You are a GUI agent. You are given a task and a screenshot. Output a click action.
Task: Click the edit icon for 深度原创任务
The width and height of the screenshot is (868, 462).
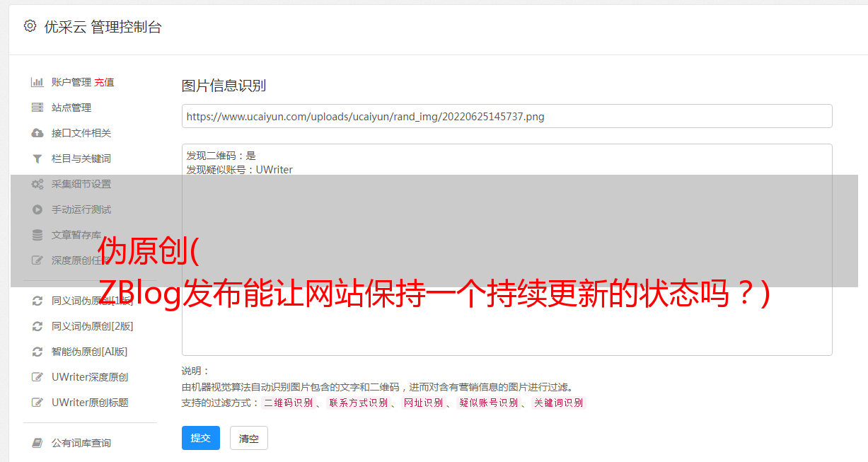37,260
